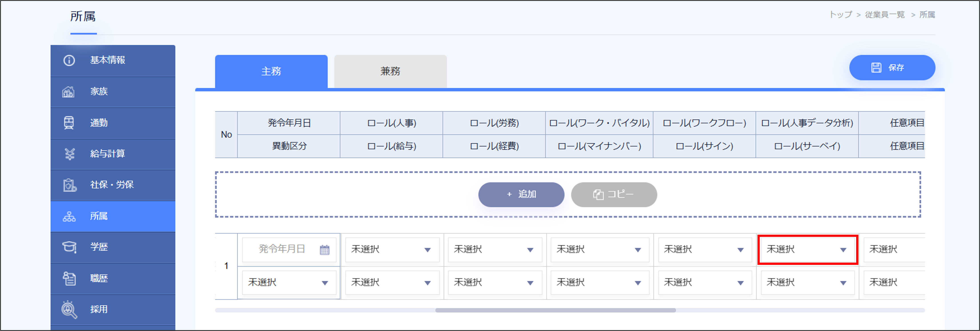Click the 保存 save button

[x=892, y=68]
